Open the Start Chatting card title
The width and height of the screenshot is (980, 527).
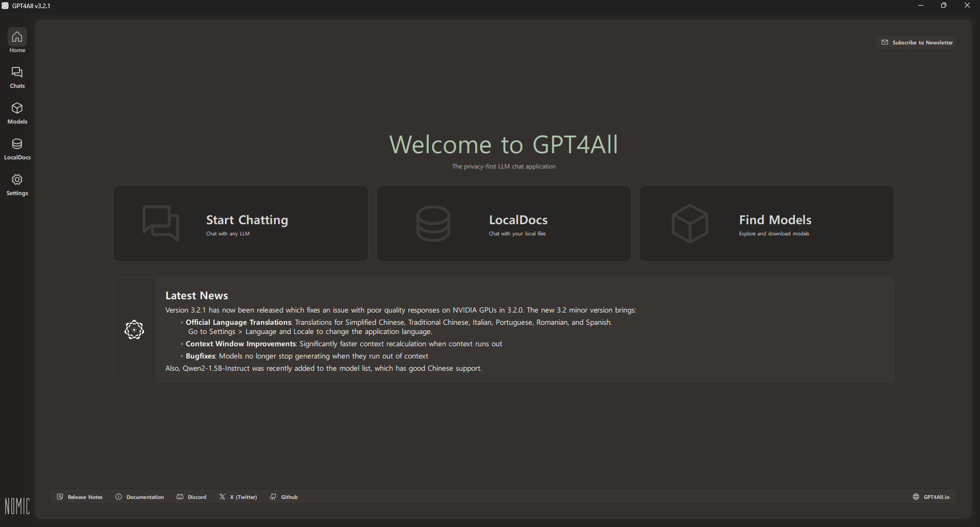pos(247,220)
